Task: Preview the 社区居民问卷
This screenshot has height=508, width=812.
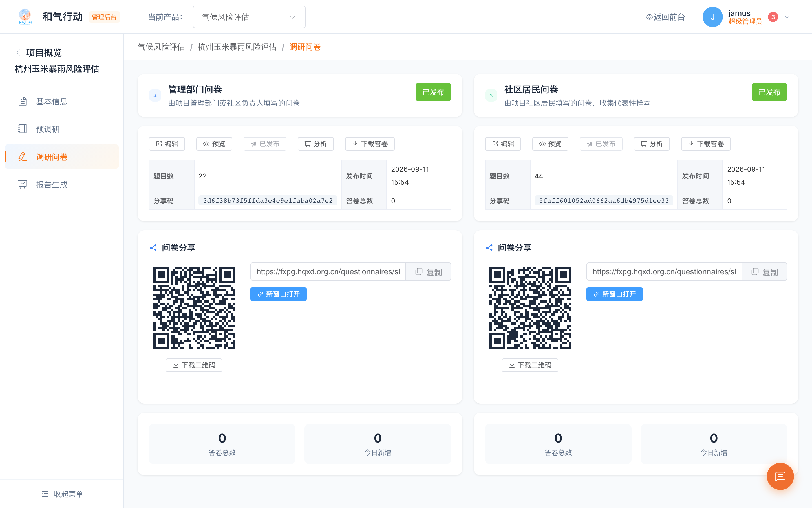Action: [x=550, y=144]
